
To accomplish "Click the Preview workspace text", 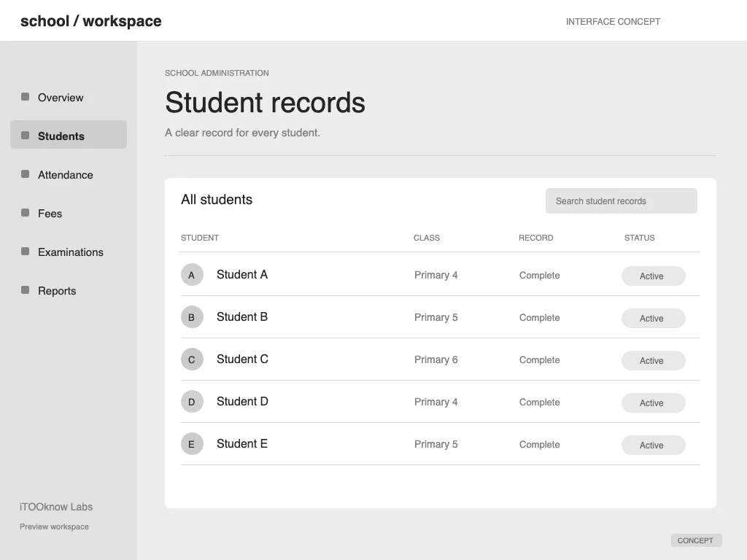I will [x=54, y=526].
